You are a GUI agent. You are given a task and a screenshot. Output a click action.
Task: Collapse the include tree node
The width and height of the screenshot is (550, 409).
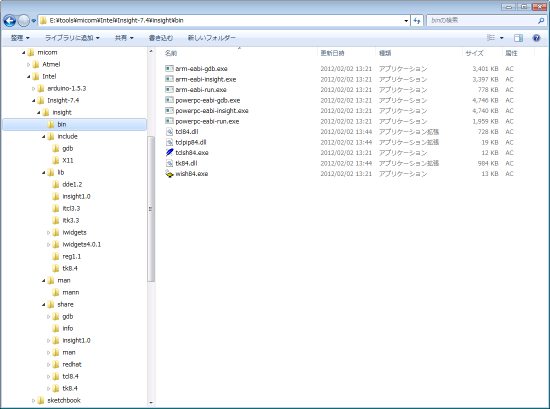click(44, 136)
